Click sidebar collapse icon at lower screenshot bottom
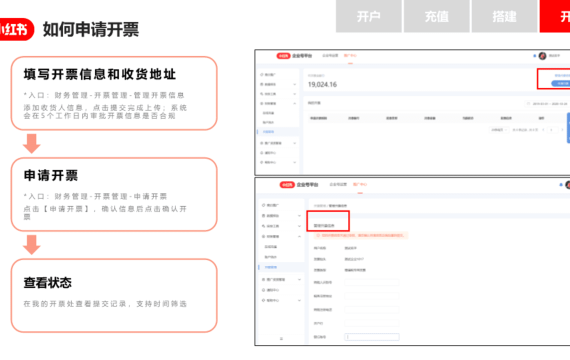The image size is (570, 360). coord(281,339)
